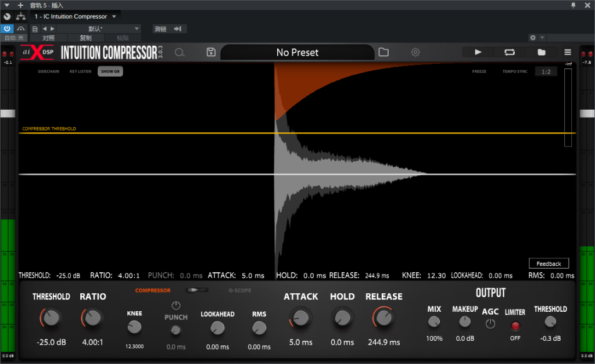Screen dimensions: 595x364
Task: Open the preset document icon
Action: pos(35,29)
